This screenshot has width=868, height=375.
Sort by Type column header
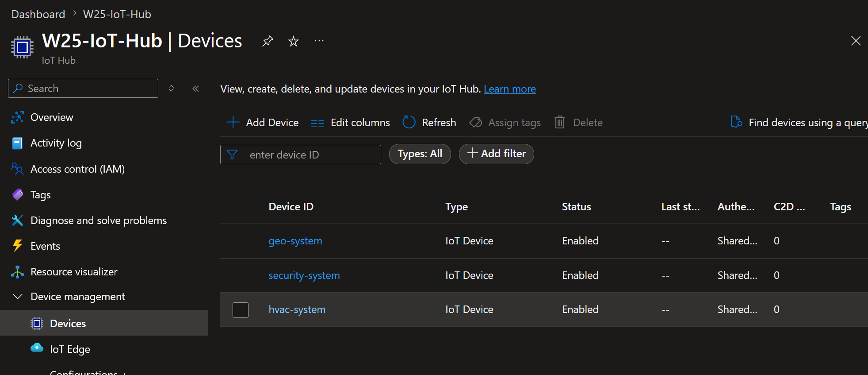coord(457,207)
